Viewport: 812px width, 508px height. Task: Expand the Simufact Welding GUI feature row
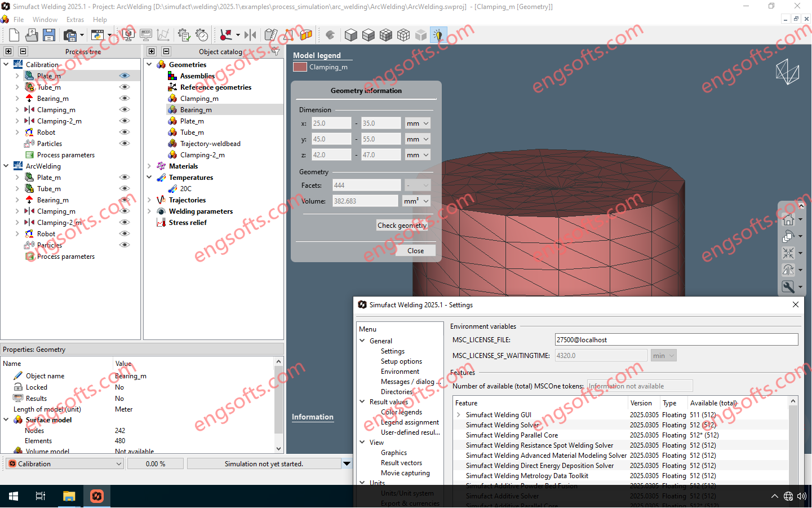click(459, 414)
